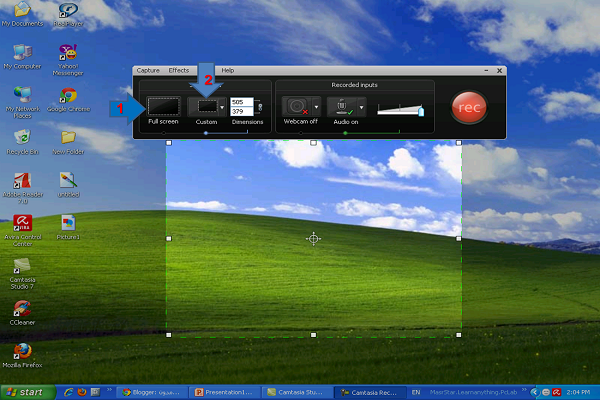Switch to the Blogger Chrome taskbar button
This screenshot has width=600, height=400.
click(x=152, y=392)
